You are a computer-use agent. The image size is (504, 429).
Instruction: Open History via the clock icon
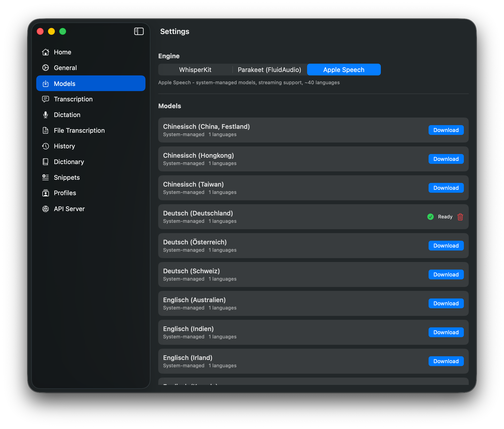click(46, 146)
